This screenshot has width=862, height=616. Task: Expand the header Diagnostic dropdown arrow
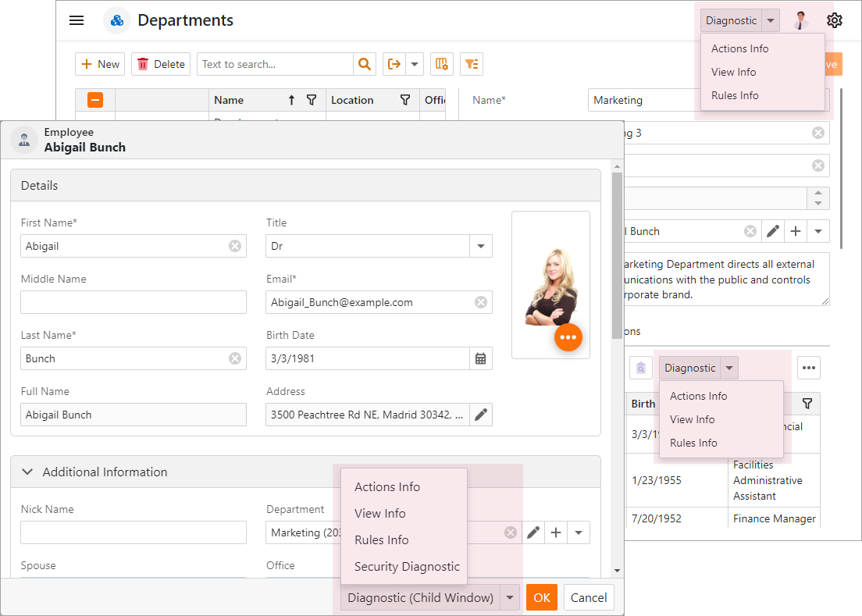coord(771,21)
